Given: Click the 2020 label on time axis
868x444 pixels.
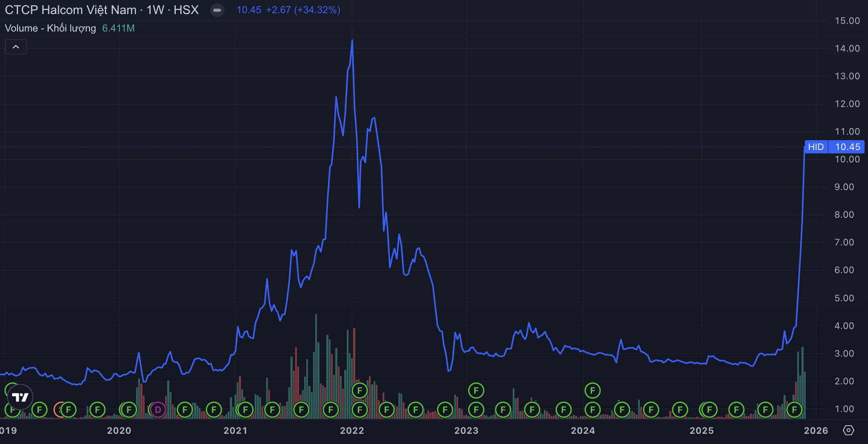Looking at the screenshot, I should click(x=119, y=430).
